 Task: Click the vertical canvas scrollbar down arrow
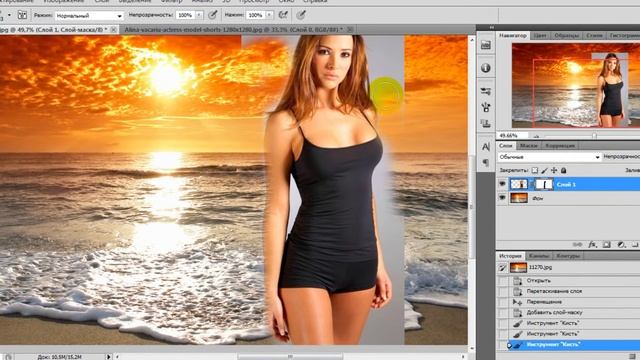pyautogui.click(x=472, y=349)
